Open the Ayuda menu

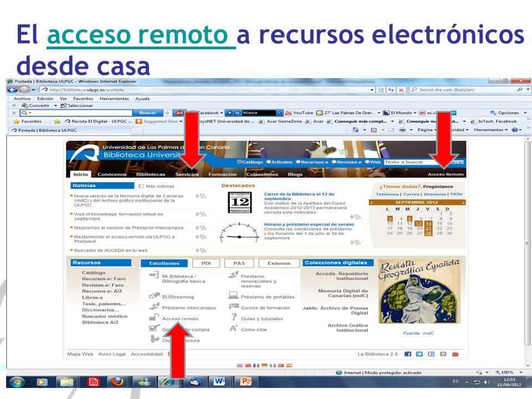[142, 99]
